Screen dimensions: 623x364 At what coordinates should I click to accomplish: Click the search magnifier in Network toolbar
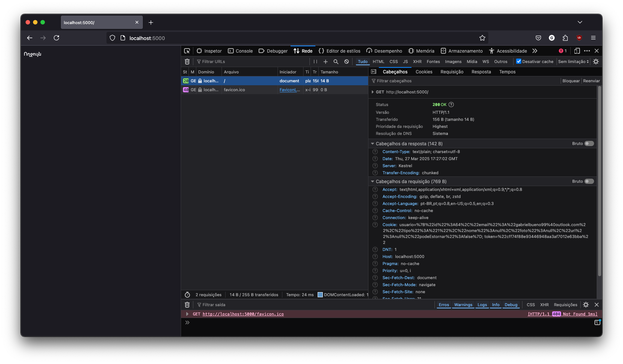(x=336, y=62)
